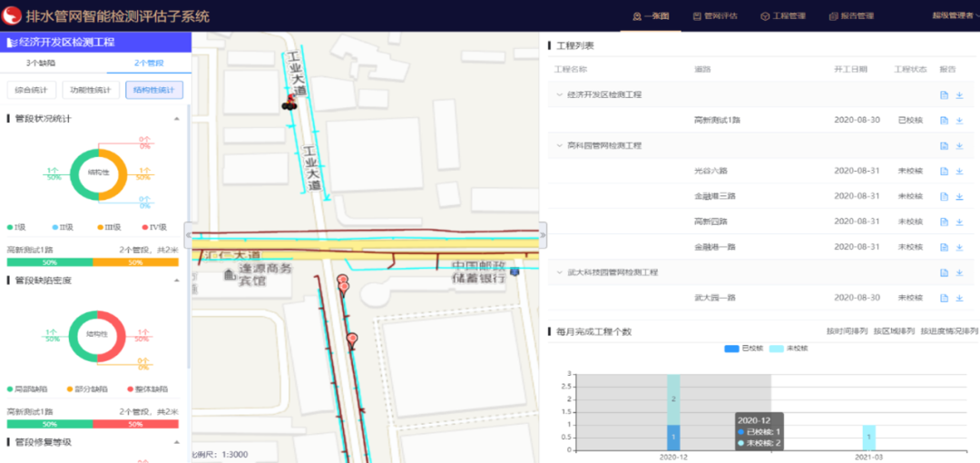This screenshot has width=980, height=463.
Task: Download report for 金融港三路 row
Action: tap(959, 196)
